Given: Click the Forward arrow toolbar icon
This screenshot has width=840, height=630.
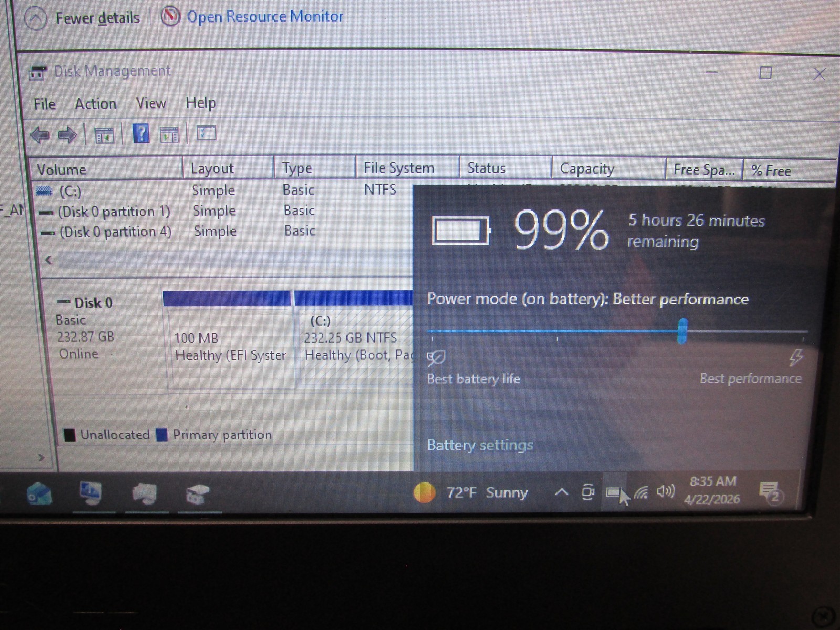Looking at the screenshot, I should point(67,135).
